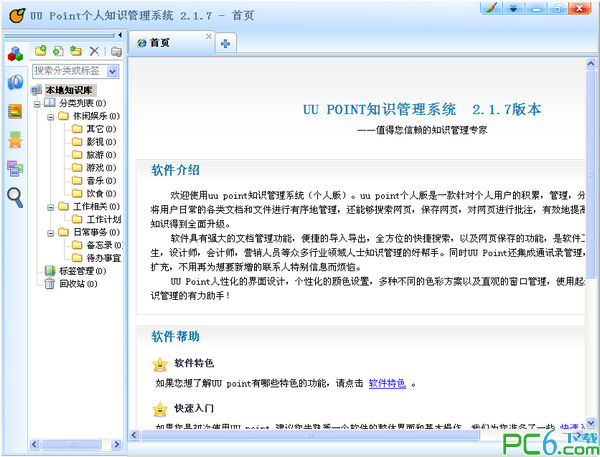Click the new document toolbar icon
The width and height of the screenshot is (600, 457).
58,51
